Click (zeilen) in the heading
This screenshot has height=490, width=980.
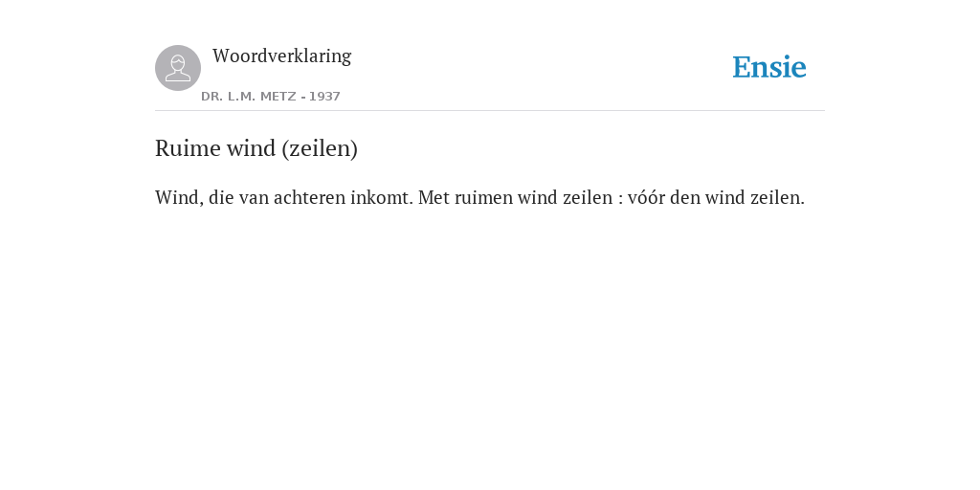320,148
